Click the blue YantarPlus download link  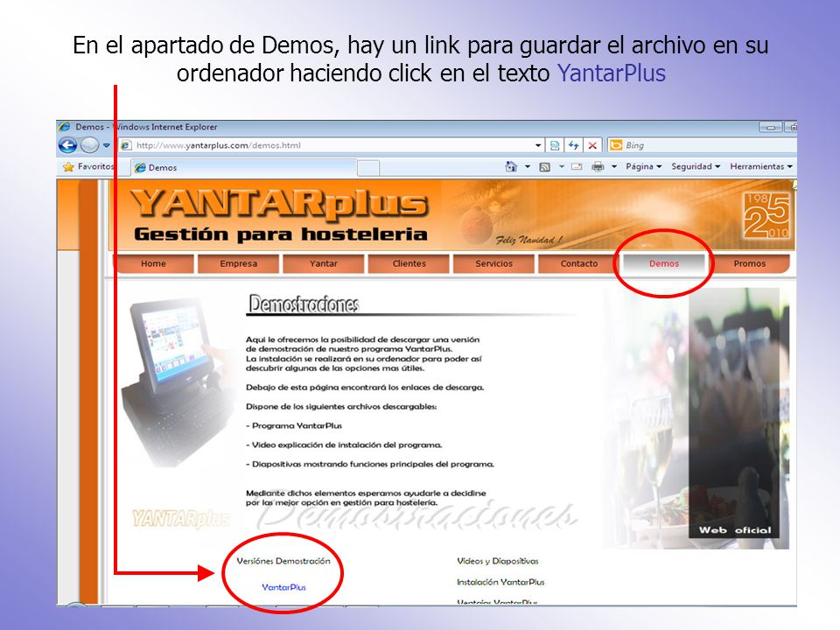[x=283, y=587]
